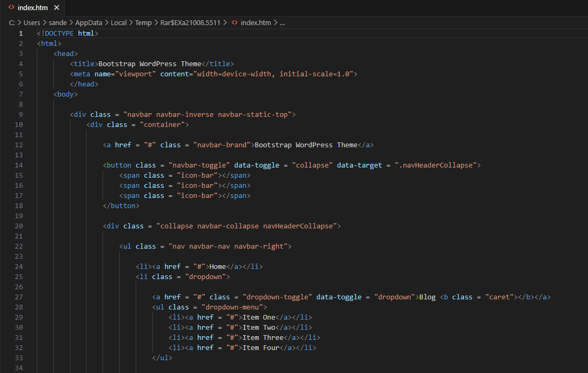
Task: Click line number 1 in gutter
Action: 21,34
